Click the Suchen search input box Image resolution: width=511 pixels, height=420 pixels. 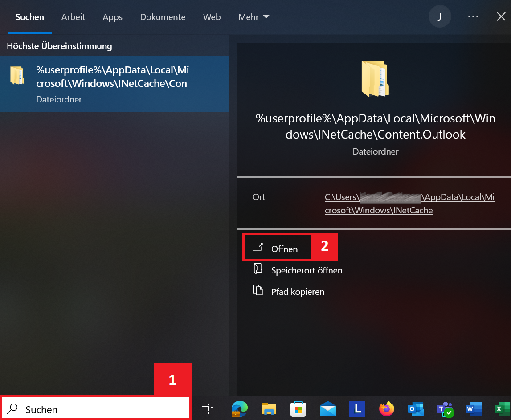point(96,409)
